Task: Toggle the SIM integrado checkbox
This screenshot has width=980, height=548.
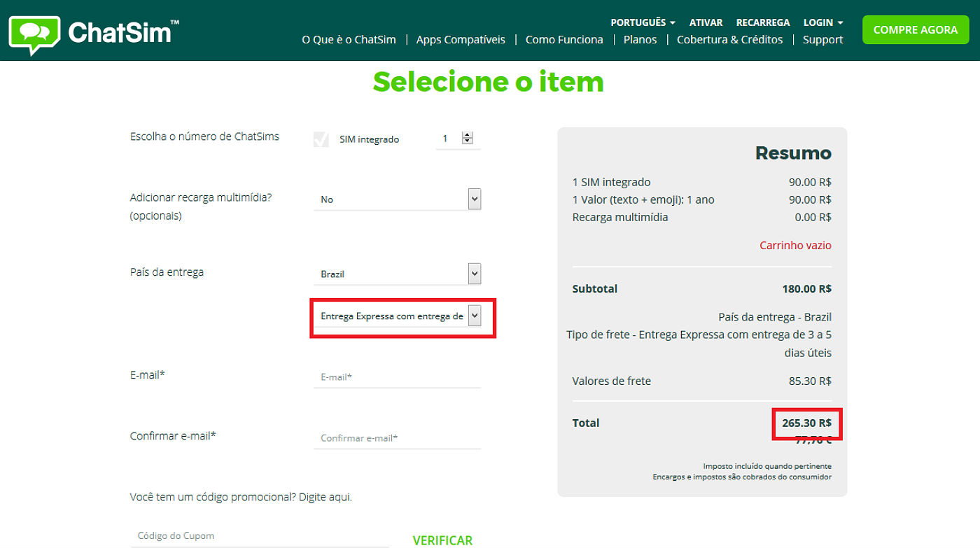Action: click(321, 139)
